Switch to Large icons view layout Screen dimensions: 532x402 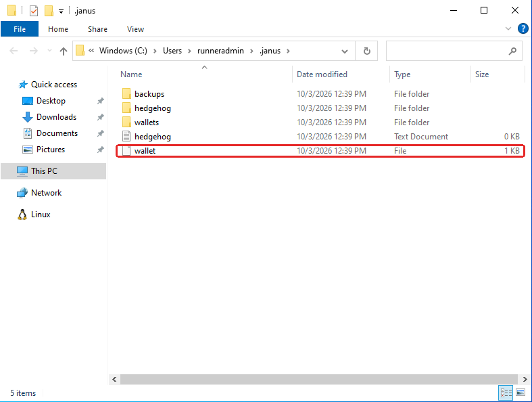[521, 393]
